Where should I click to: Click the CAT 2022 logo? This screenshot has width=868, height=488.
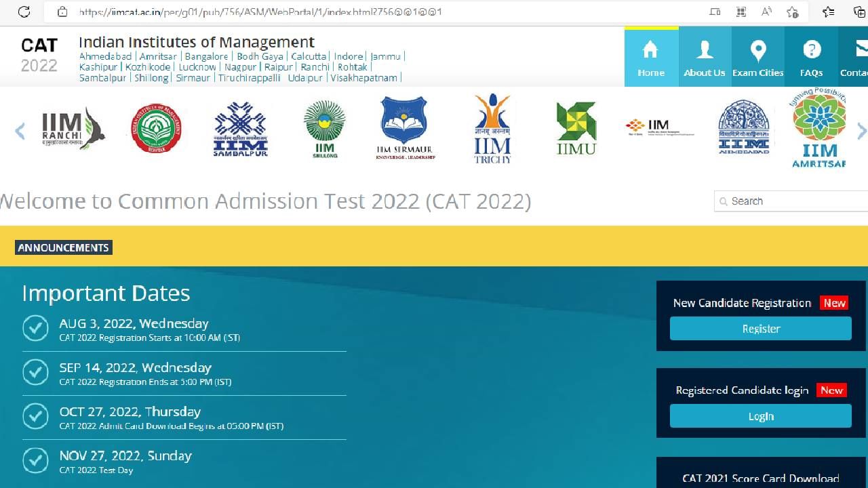coord(39,55)
